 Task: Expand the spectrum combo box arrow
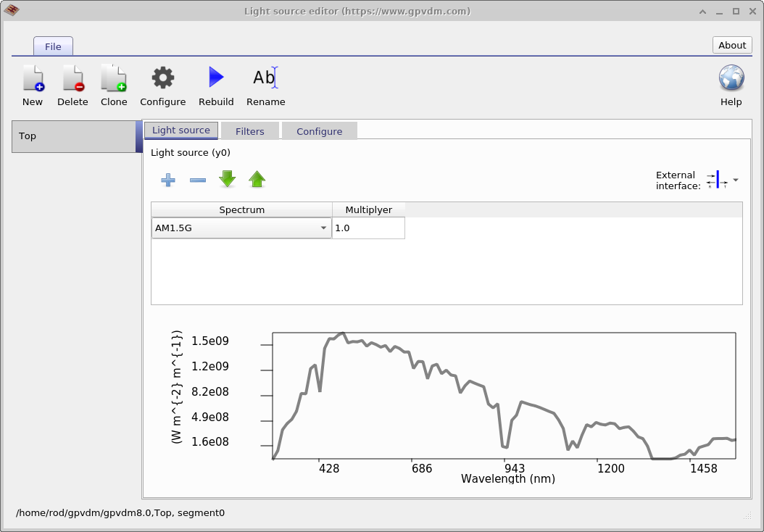(x=324, y=228)
